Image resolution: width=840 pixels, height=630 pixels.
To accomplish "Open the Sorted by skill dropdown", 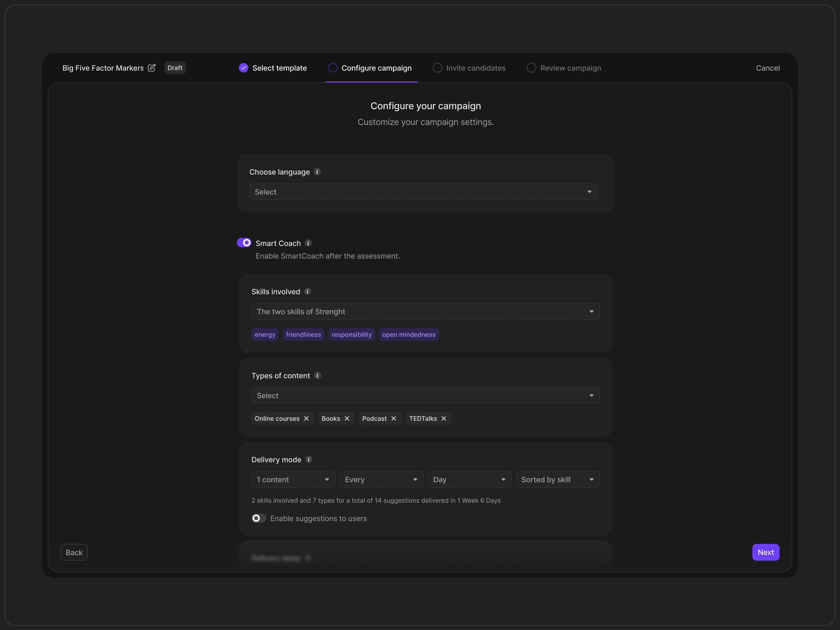I will pos(558,480).
